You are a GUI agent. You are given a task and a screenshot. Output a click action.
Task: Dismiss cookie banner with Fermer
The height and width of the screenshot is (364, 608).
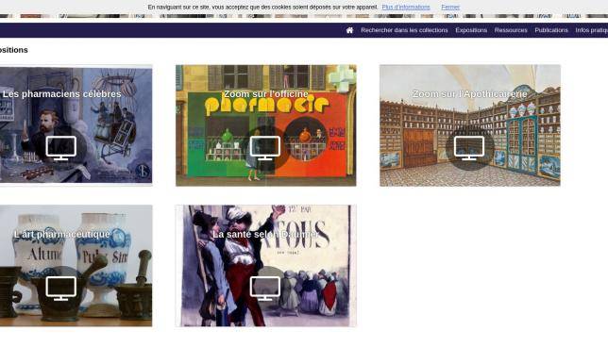point(450,7)
